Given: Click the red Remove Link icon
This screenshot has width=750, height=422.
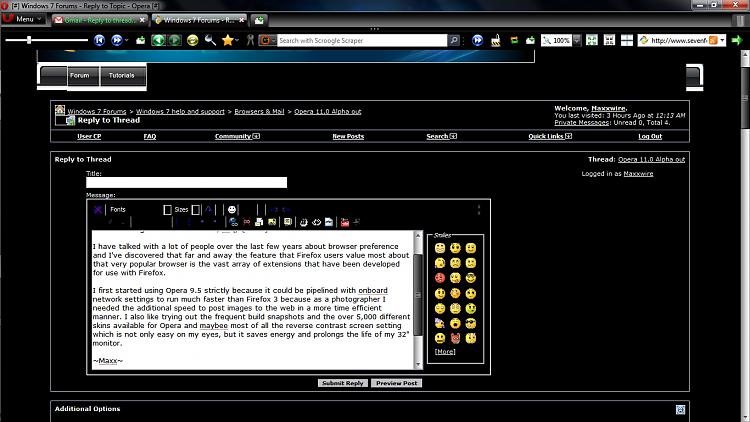Looking at the screenshot, I should (x=246, y=222).
